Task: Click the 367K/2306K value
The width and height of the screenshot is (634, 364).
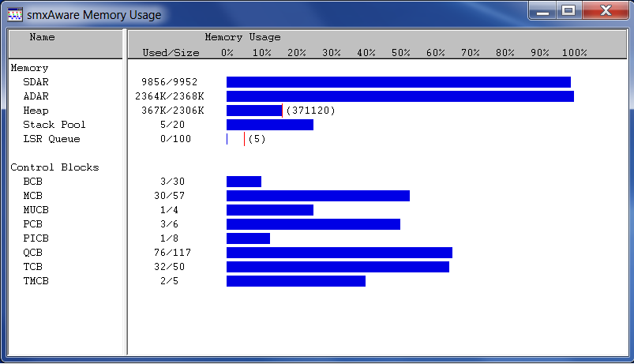Action: tap(173, 111)
